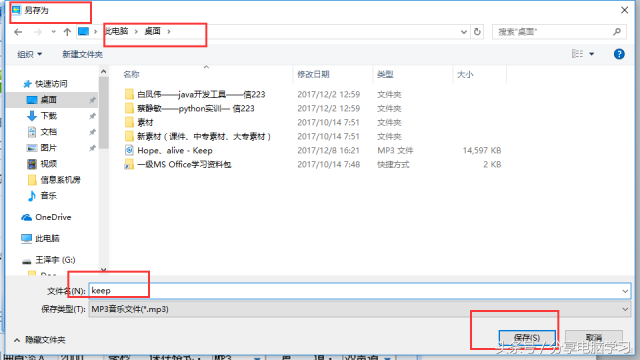Screen dimensions: 640x360
Task: Open the 组织 menu
Action: point(29,54)
